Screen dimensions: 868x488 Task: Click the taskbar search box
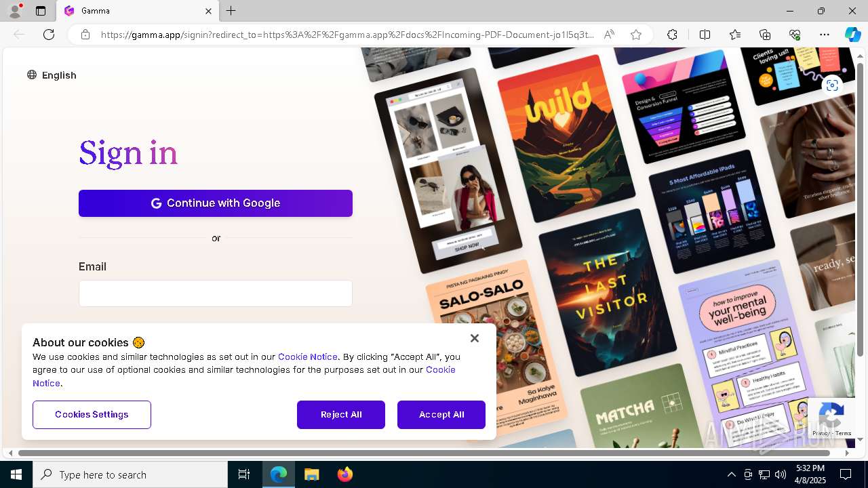(130, 474)
